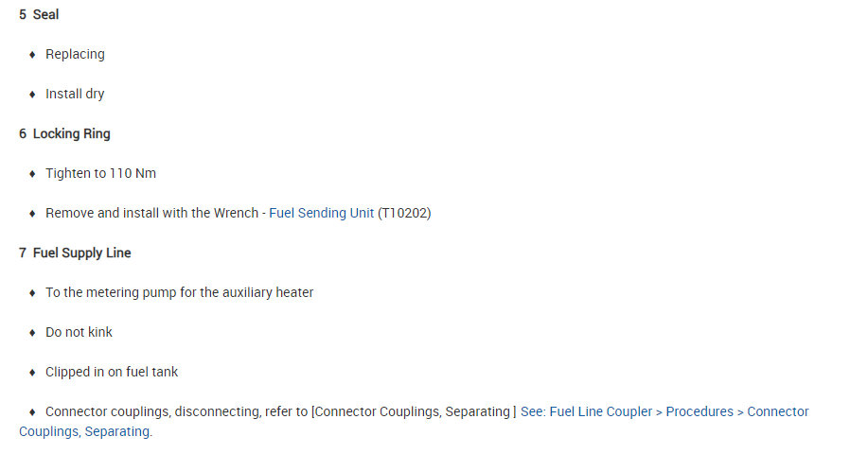Viewport: 868px width, 454px height.
Task: Click the bracketed "Connector Couplings, Separating" text
Action: 413,412
